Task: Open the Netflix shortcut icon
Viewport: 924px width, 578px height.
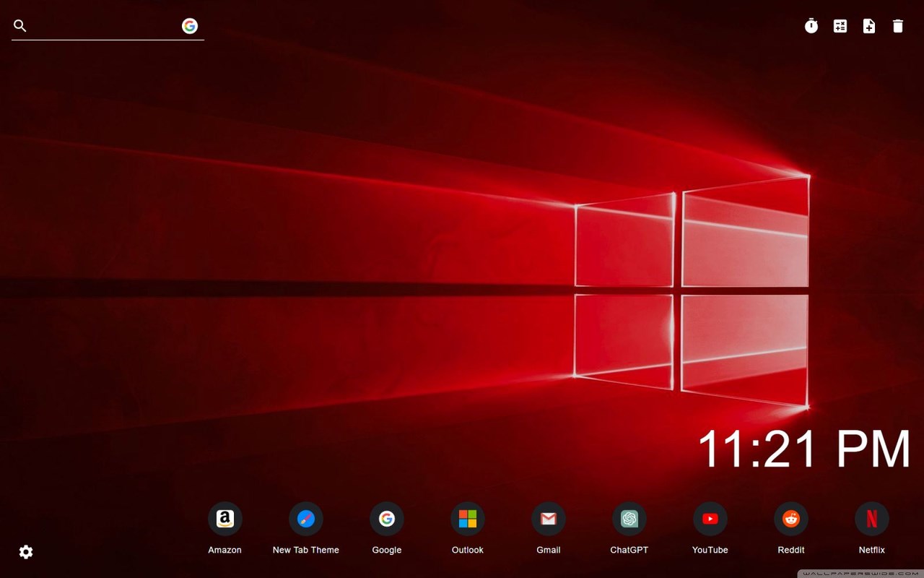Action: pyautogui.click(x=872, y=519)
